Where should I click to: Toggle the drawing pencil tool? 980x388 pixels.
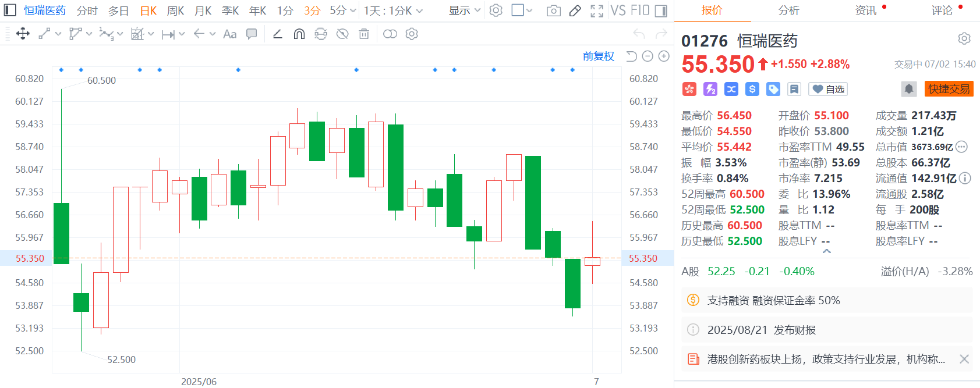(x=575, y=10)
